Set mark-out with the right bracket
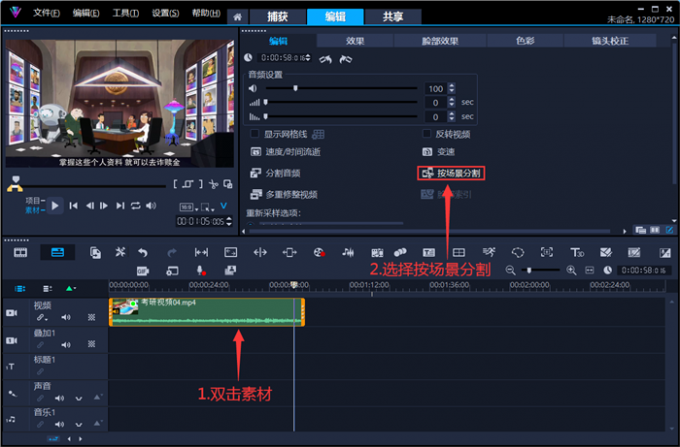The height and width of the screenshot is (447, 680). (x=201, y=184)
